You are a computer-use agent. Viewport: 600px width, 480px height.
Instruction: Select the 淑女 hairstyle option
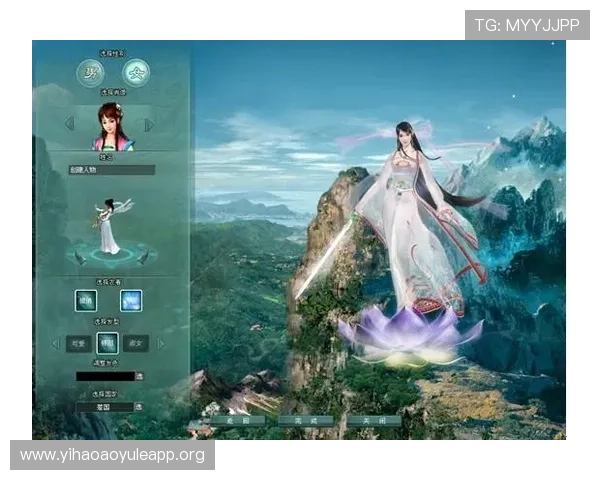[x=137, y=343]
